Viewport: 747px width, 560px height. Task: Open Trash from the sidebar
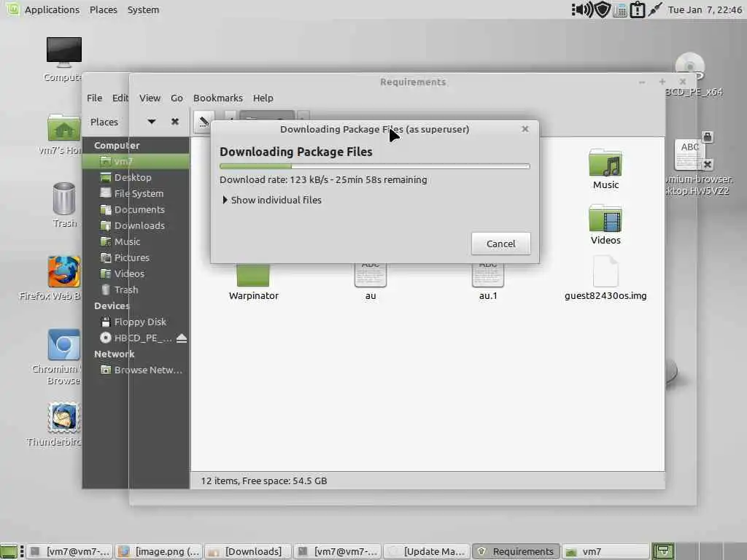pyautogui.click(x=136, y=289)
